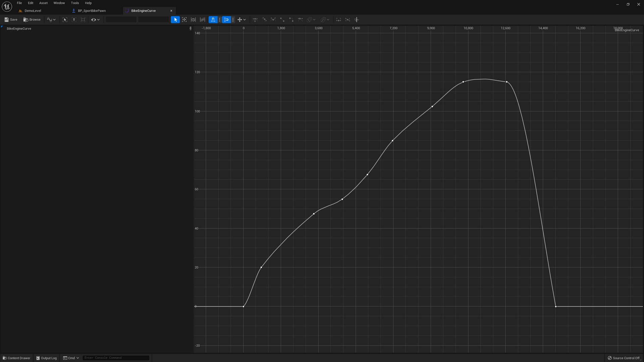Image resolution: width=644 pixels, height=362 pixels.
Task: Open the curve options dropdown
Action: coord(51,20)
